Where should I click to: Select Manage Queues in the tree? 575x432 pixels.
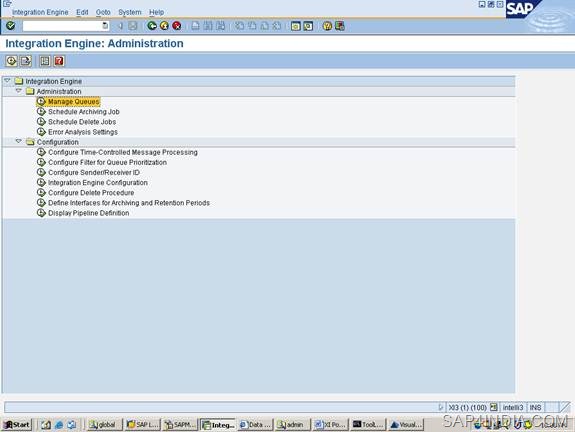coord(73,102)
